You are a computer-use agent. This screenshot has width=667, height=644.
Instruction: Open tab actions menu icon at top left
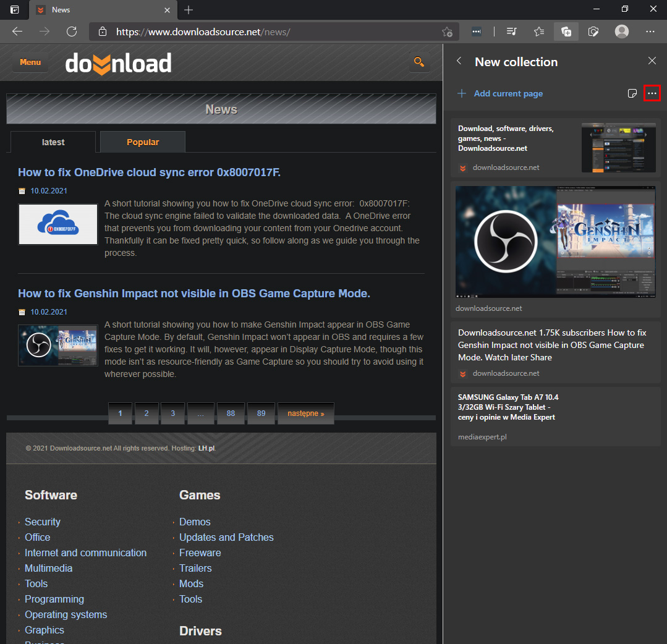click(x=14, y=10)
